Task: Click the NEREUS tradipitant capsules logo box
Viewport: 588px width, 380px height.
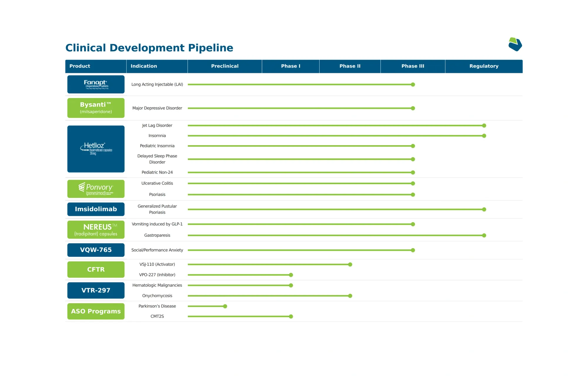Action: coord(96,230)
